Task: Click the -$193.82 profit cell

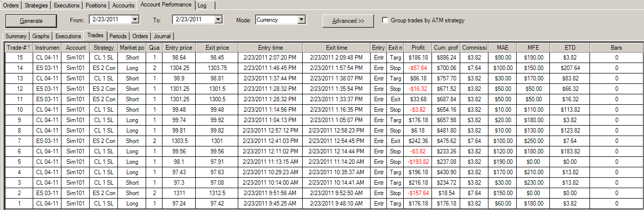Action: [x=418, y=162]
